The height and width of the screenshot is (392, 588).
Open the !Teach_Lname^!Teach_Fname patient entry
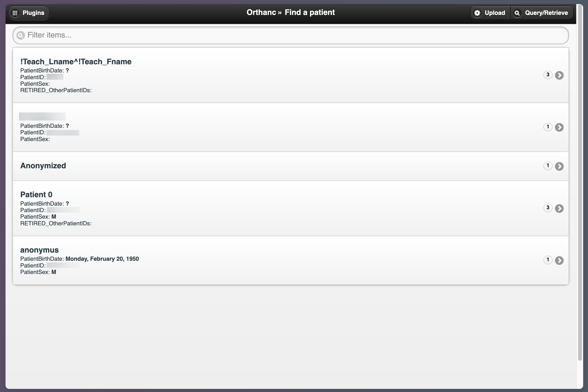click(x=76, y=62)
